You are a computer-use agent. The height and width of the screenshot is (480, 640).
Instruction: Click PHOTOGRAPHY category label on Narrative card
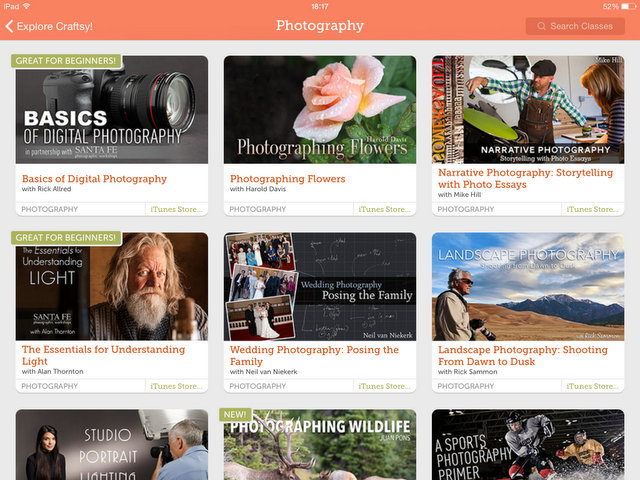[466, 209]
